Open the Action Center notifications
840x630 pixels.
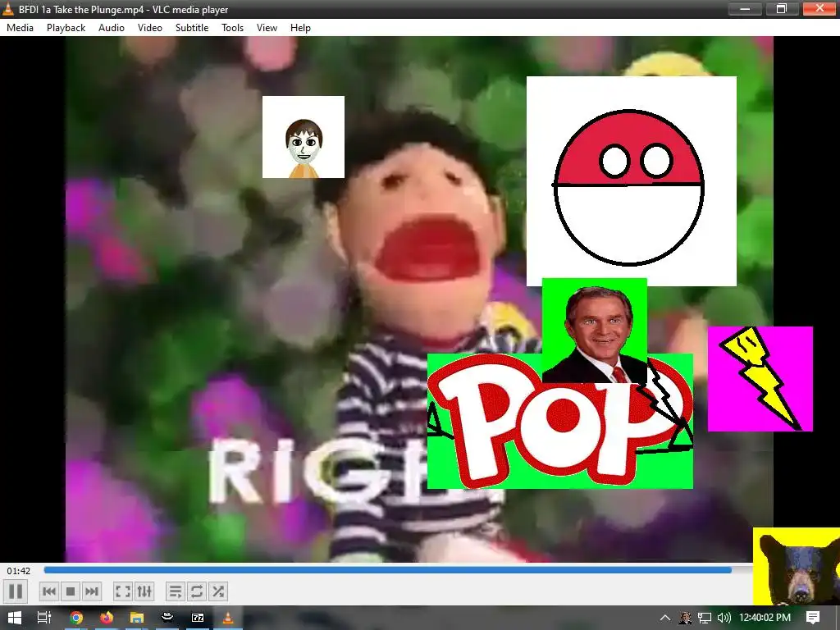813,618
